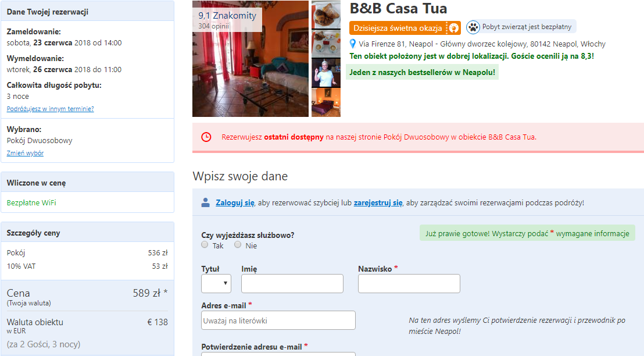Image resolution: width=644 pixels, height=356 pixels.
Task: Click 'Zmień wybór' link
Action: (x=25, y=153)
